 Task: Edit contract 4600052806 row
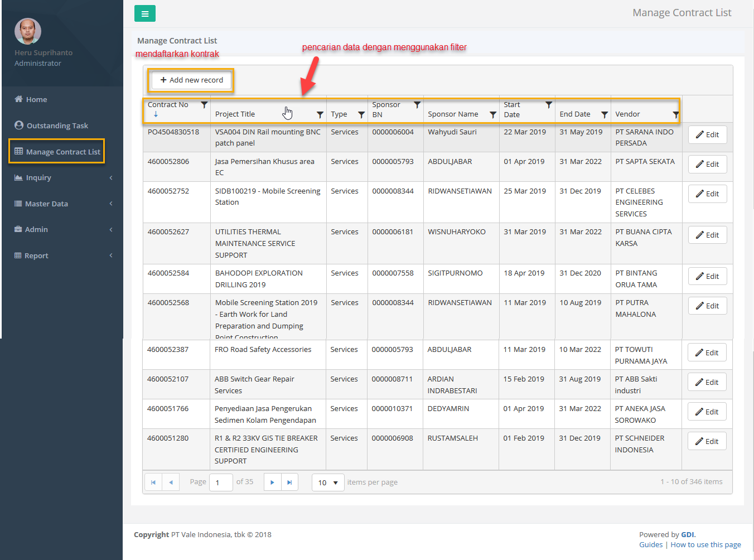707,164
